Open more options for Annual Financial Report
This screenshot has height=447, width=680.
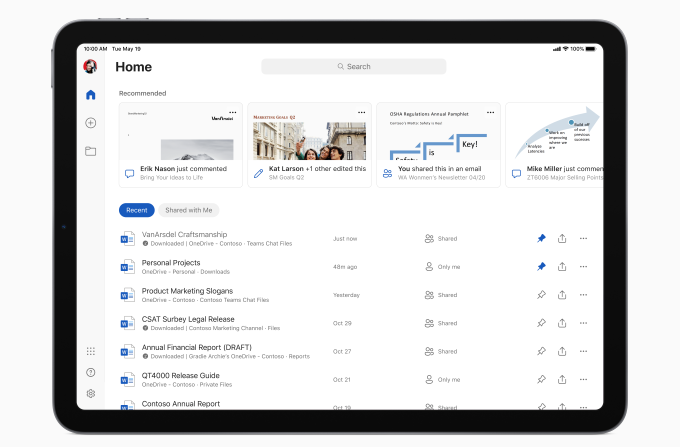(x=583, y=351)
